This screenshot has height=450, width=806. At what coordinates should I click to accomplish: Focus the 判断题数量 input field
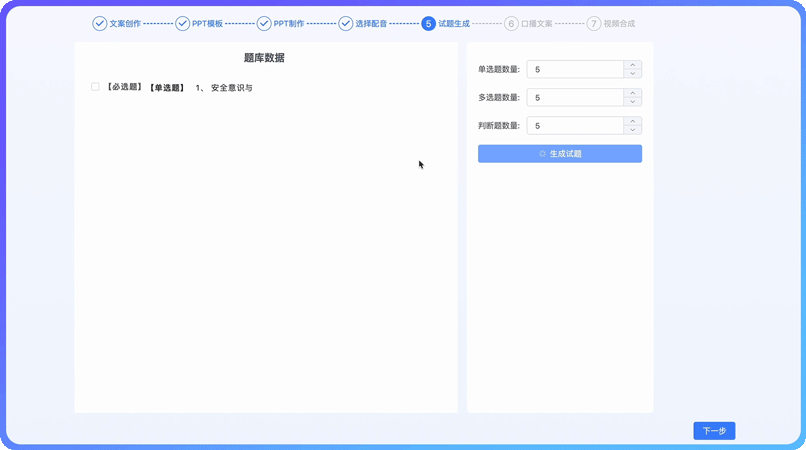(x=575, y=126)
